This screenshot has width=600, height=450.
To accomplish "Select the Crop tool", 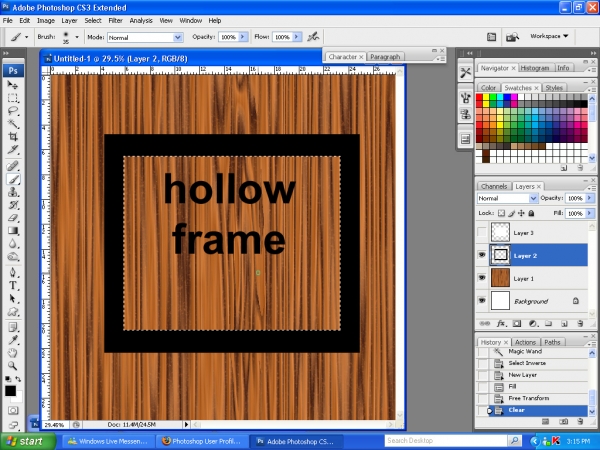I will click(x=13, y=137).
